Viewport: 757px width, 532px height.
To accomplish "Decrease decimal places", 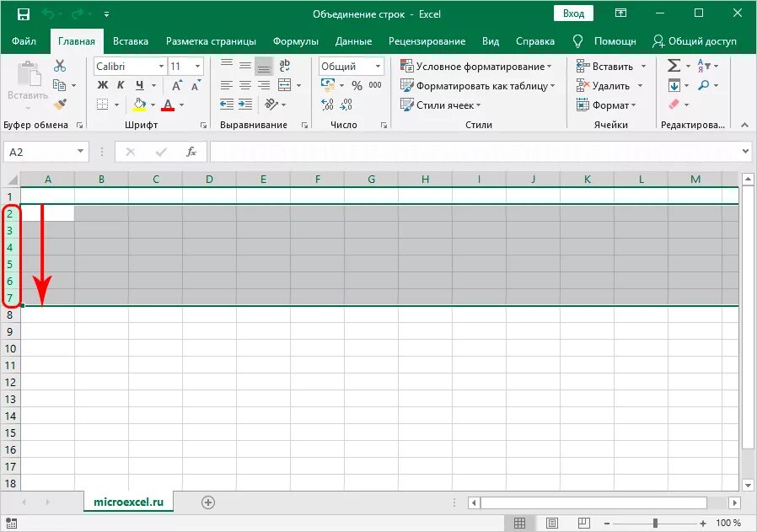I will (x=346, y=105).
